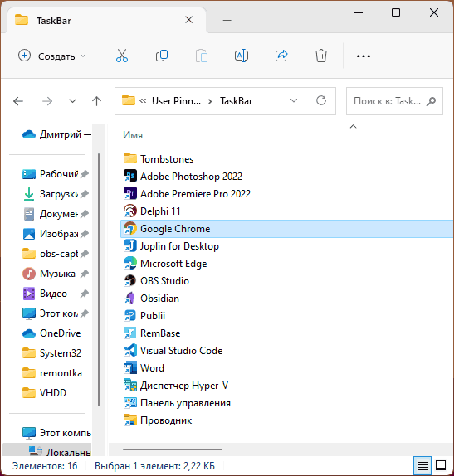
Task: Select the Word shortcut icon
Action: tap(130, 368)
